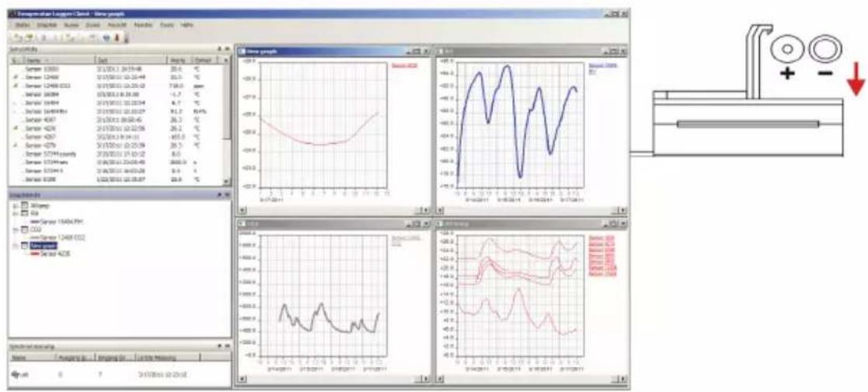Screen dimensions: 868x392
Task: Click the graph icon beside New graph tree node
Action: pyautogui.click(x=24, y=245)
